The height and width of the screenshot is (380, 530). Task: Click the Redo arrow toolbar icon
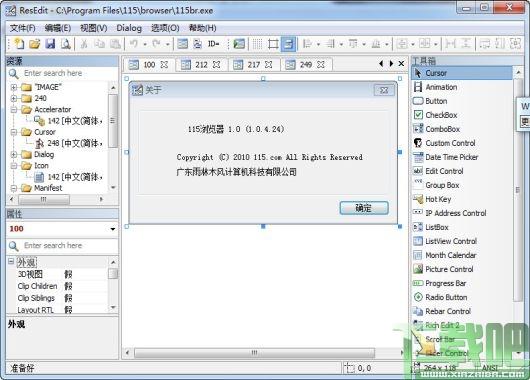click(x=156, y=44)
